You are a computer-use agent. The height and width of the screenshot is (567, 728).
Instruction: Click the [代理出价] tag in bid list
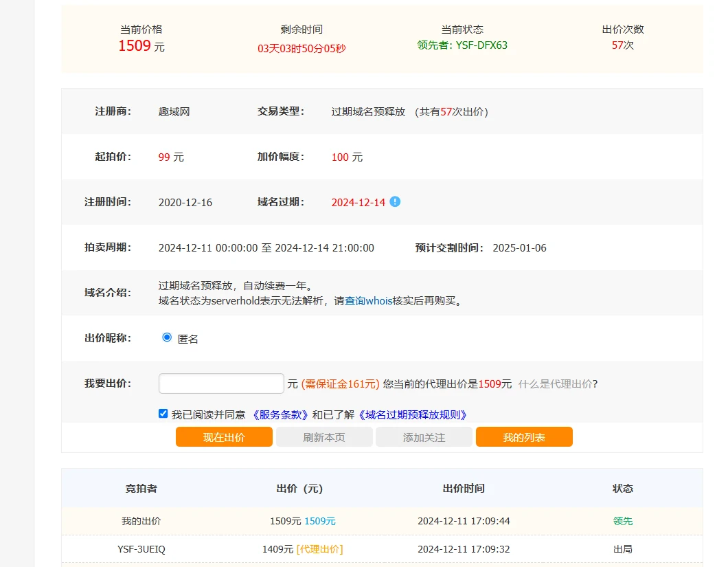click(319, 549)
